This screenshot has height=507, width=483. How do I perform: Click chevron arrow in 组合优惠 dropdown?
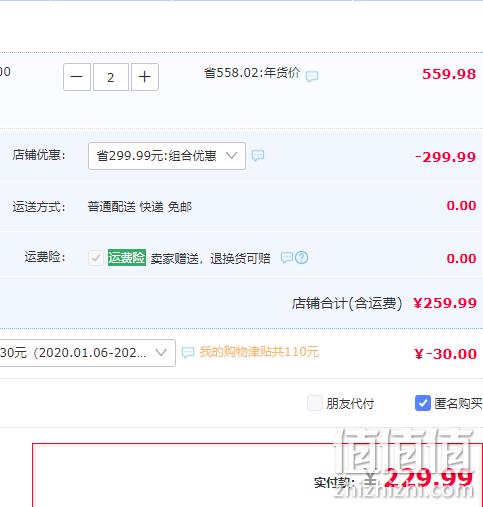click(231, 155)
